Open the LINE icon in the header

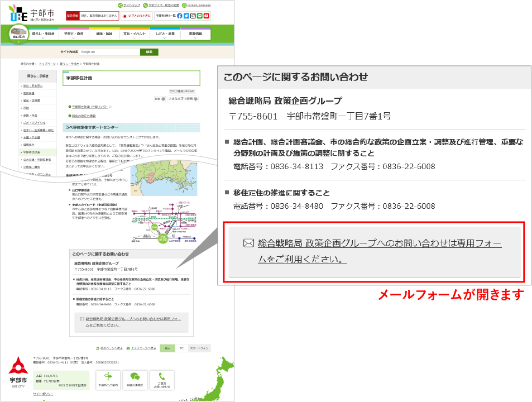coord(199,16)
